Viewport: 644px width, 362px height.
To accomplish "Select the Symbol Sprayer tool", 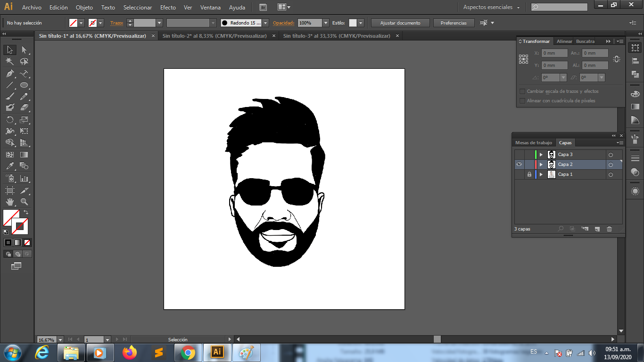I will pos(10,179).
